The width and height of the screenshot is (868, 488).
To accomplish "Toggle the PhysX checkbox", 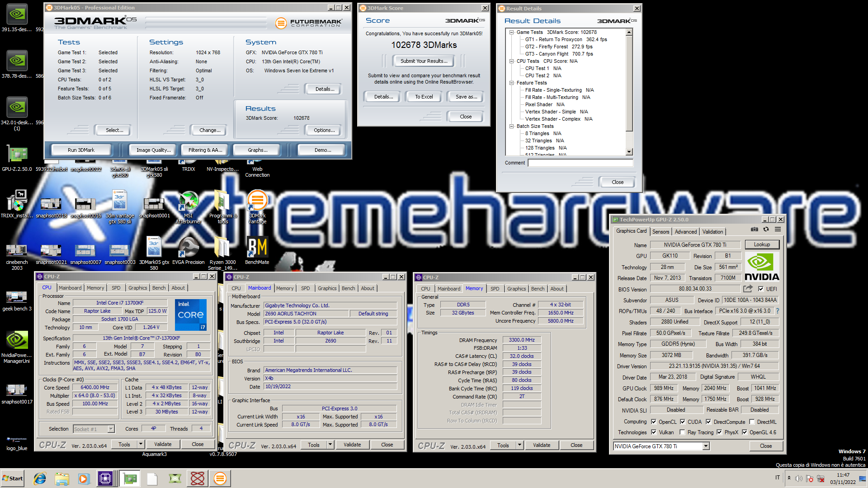I will [719, 432].
